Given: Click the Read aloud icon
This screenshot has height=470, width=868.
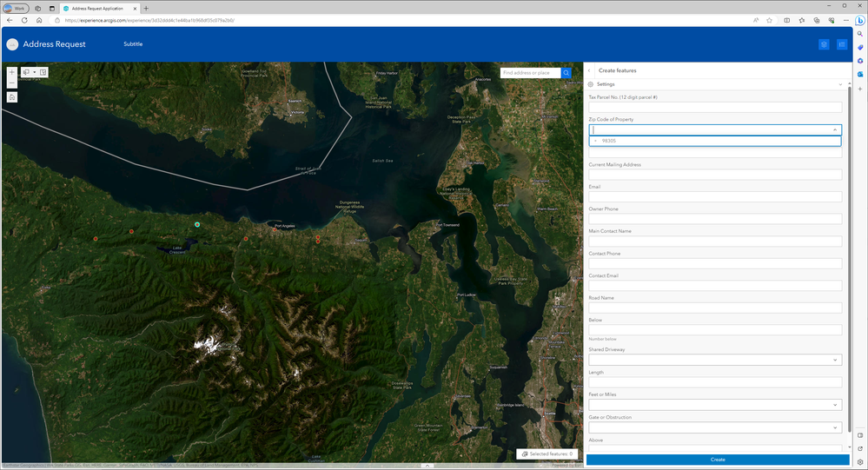Looking at the screenshot, I should pos(756,21).
